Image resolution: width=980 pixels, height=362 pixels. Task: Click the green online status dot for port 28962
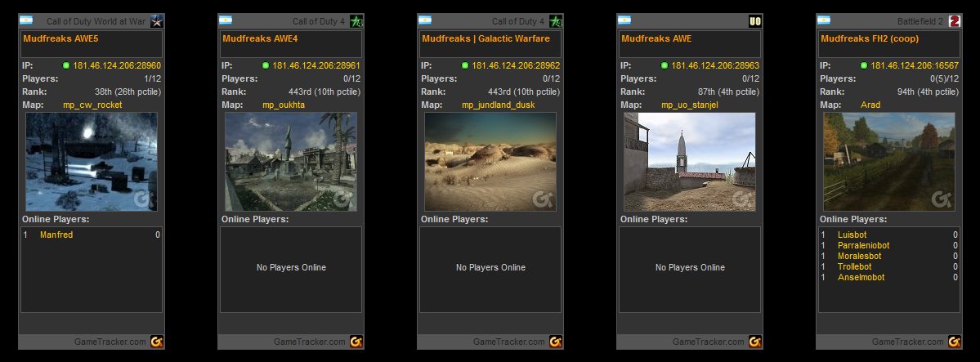[x=465, y=65]
